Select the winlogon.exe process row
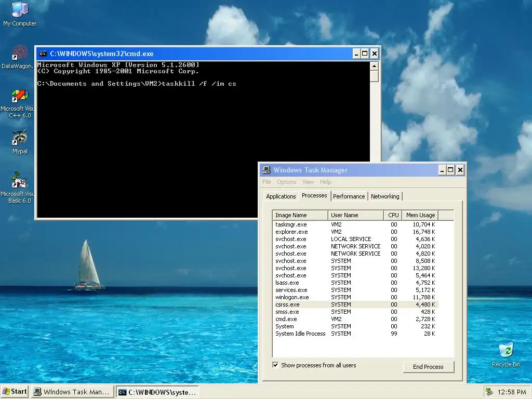Screen dimensions: 532x399 click(x=355, y=297)
